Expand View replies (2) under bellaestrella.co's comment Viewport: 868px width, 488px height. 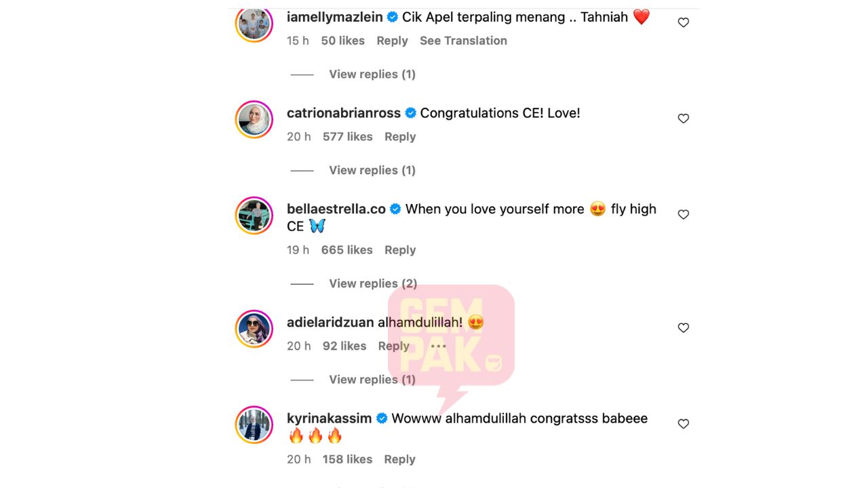(x=373, y=283)
